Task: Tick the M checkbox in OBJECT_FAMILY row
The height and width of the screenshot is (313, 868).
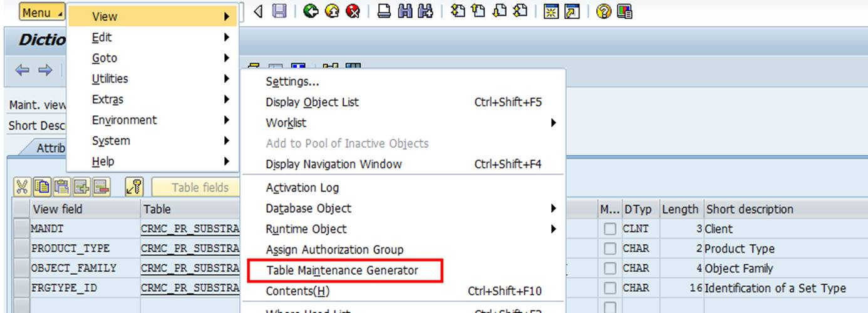Action: click(609, 268)
